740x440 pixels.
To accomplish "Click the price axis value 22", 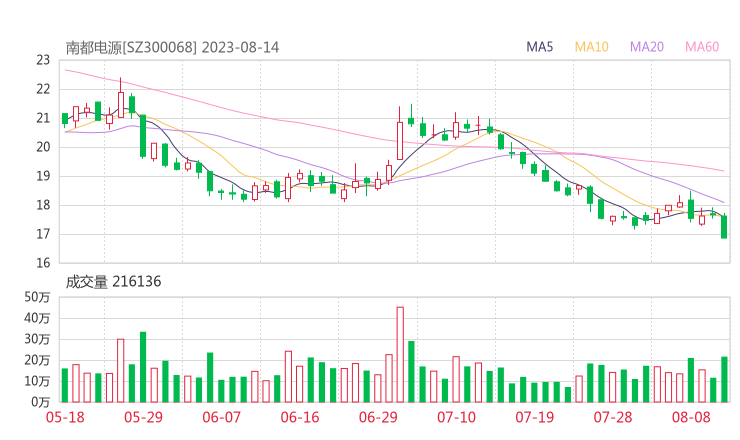I will (43, 89).
